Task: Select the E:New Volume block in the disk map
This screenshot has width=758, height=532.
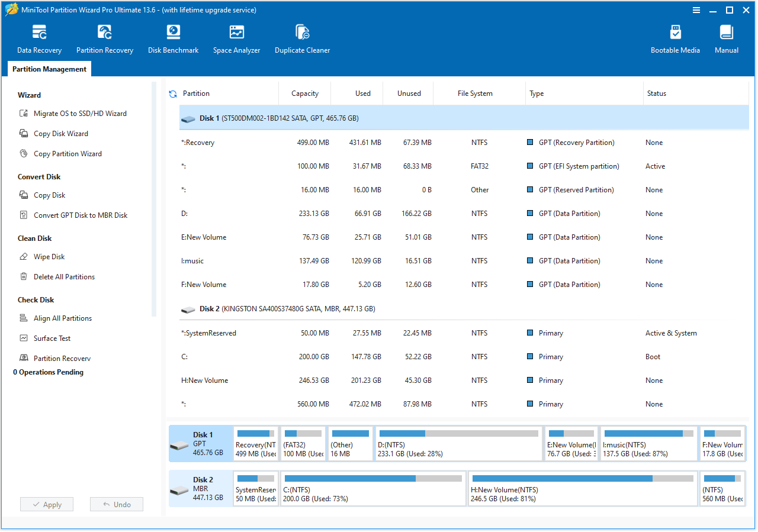Action: (571, 443)
